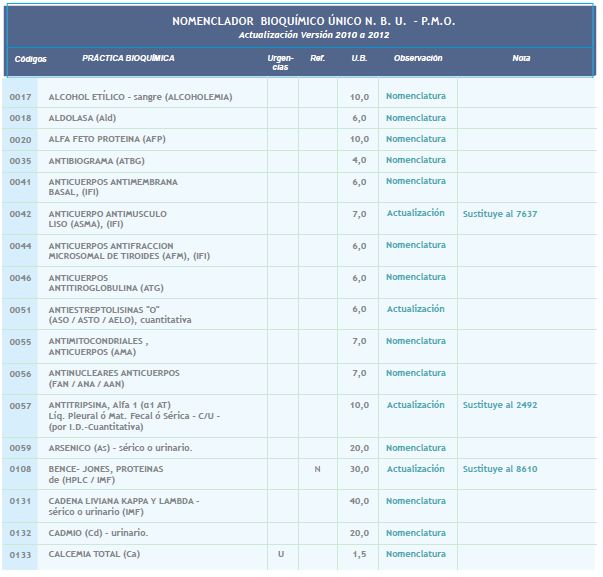This screenshot has height=577, width=603.
Task: Select CALCEMIA TOTAL (Ca) entry
Action: click(94, 554)
